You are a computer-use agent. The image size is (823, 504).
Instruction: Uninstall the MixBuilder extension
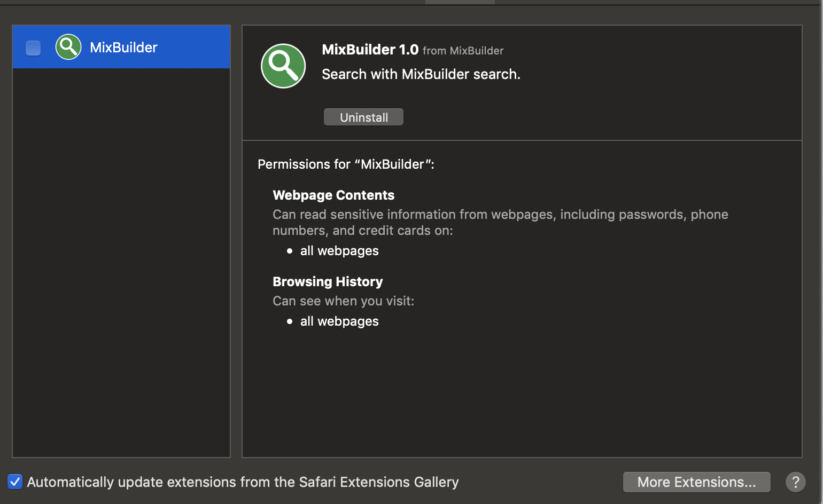tap(363, 117)
